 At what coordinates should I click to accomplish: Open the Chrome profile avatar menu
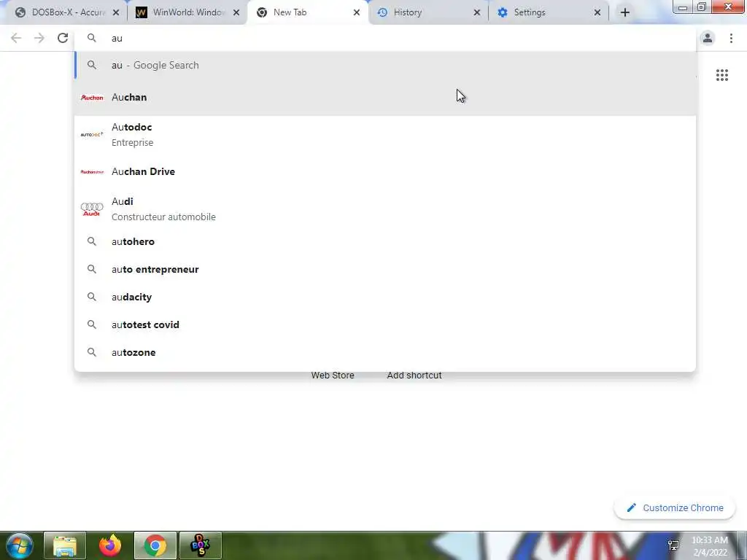(x=708, y=38)
